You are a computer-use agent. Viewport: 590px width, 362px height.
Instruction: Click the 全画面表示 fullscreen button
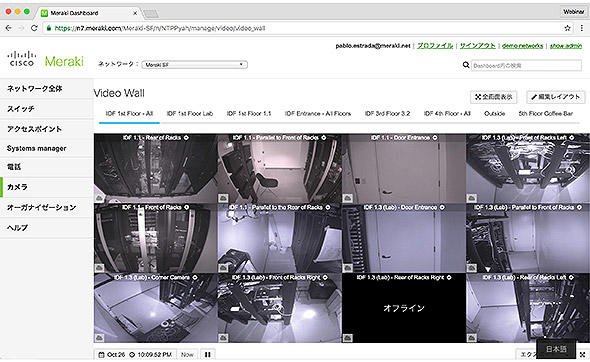493,97
